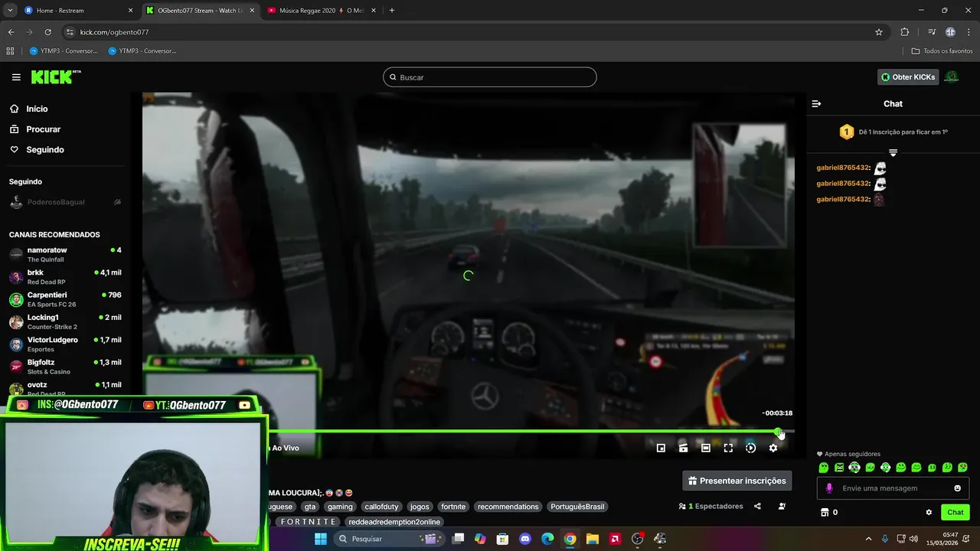Image resolution: width=980 pixels, height=551 pixels.
Task: Reload the current page
Action: pyautogui.click(x=47, y=32)
